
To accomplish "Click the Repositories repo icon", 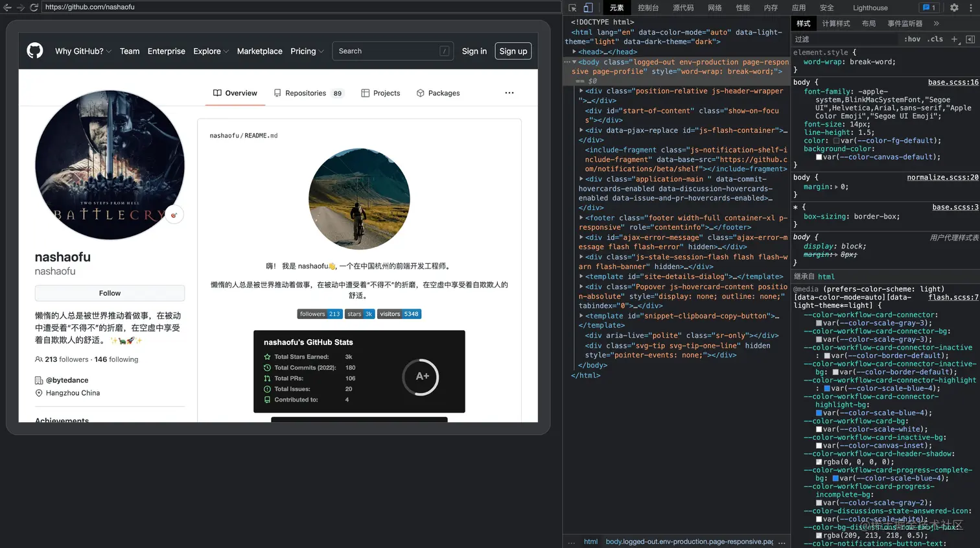I will click(277, 93).
